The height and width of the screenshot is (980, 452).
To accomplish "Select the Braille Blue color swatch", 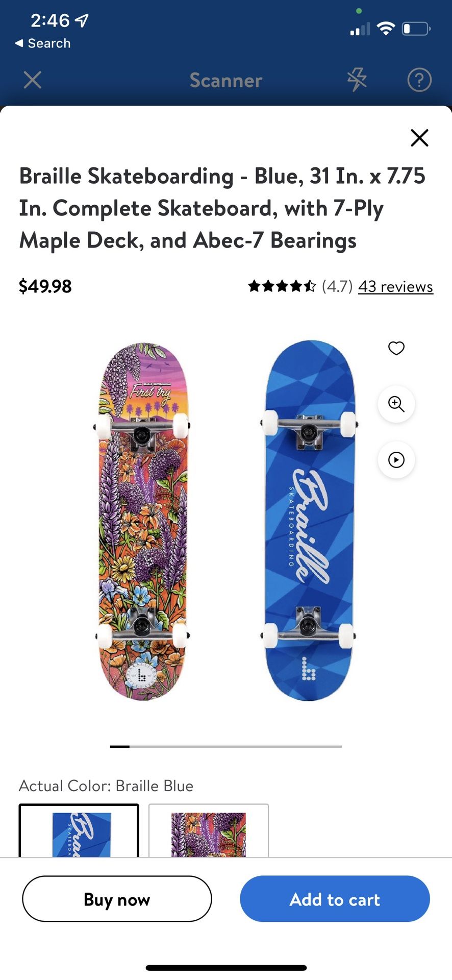I will pyautogui.click(x=79, y=830).
